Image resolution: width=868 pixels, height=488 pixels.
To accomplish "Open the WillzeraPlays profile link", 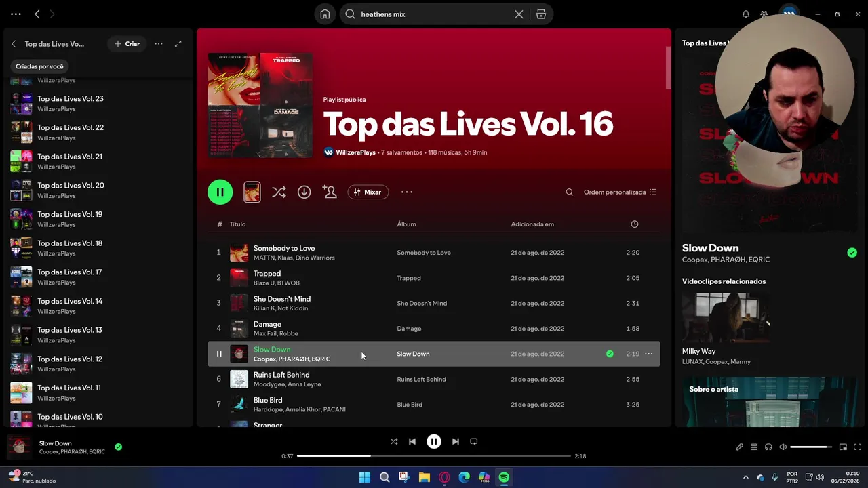I will pyautogui.click(x=355, y=152).
